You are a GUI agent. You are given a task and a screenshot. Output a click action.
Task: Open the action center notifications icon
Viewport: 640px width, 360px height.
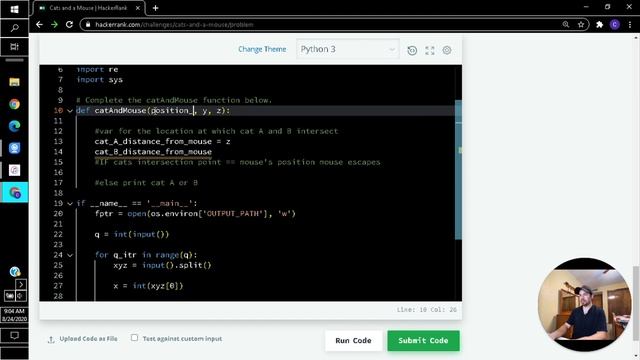[14, 336]
